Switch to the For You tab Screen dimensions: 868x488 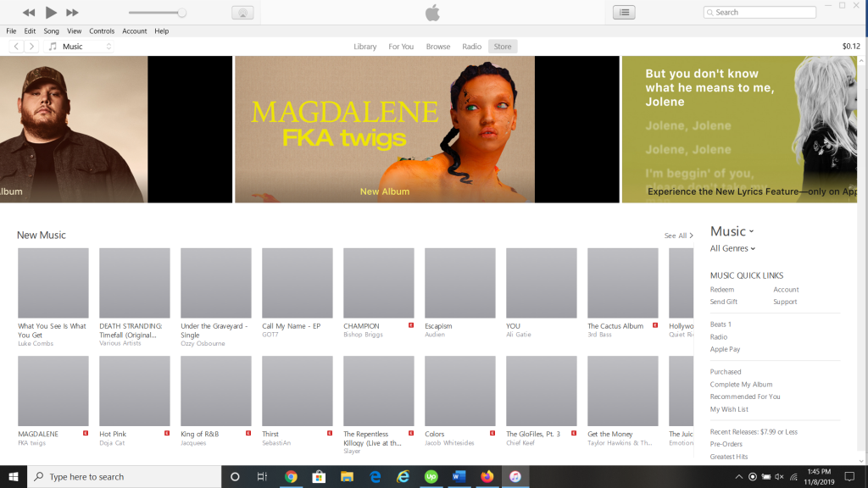(401, 47)
